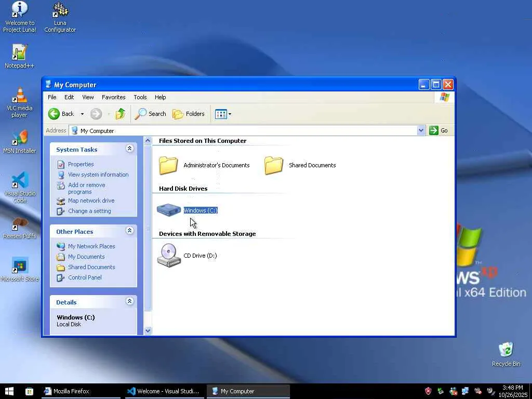532x399 pixels.
Task: Select MSN Installer desktop shortcut
Action: 19,141
